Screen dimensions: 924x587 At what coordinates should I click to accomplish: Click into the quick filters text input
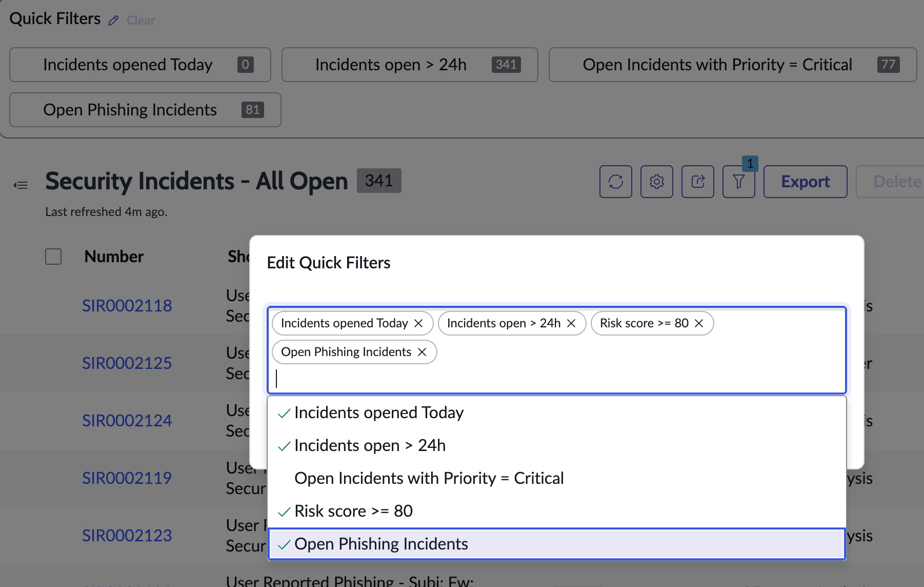[557, 379]
